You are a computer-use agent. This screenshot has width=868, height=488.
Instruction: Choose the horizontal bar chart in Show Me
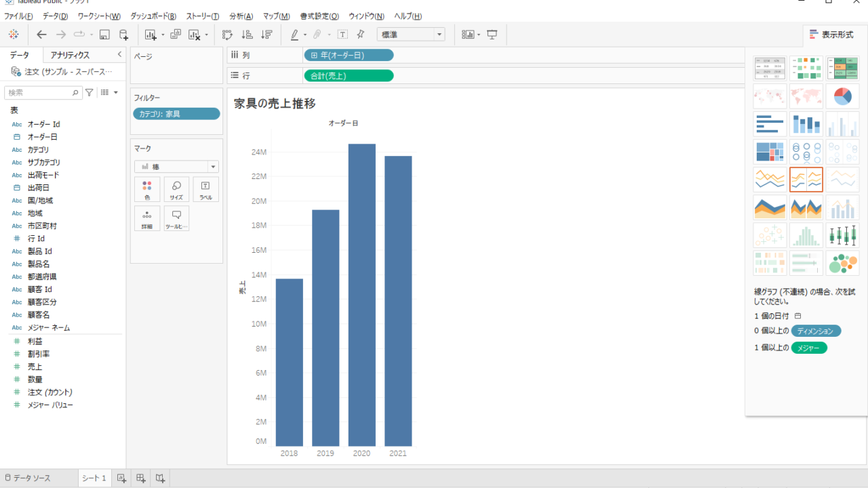(770, 124)
